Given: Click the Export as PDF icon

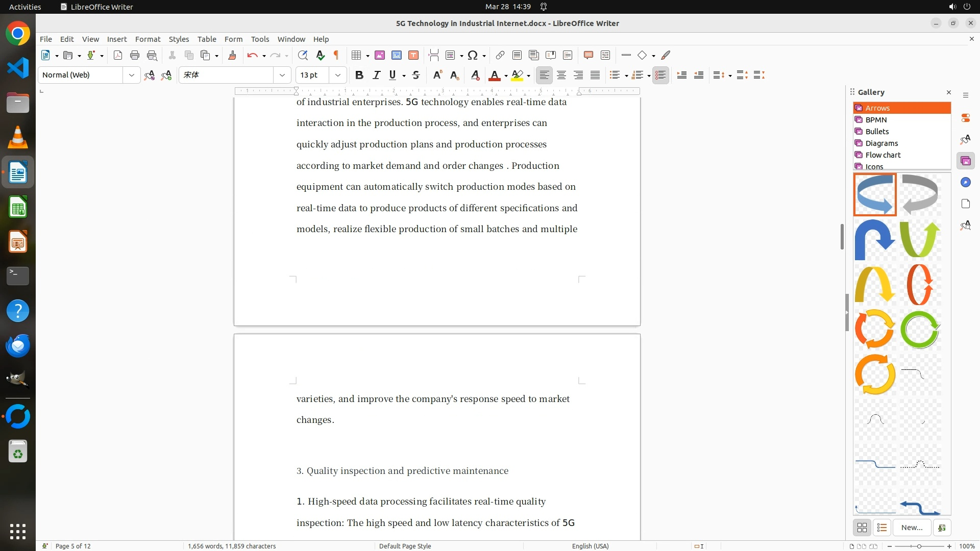Looking at the screenshot, I should (x=118, y=55).
